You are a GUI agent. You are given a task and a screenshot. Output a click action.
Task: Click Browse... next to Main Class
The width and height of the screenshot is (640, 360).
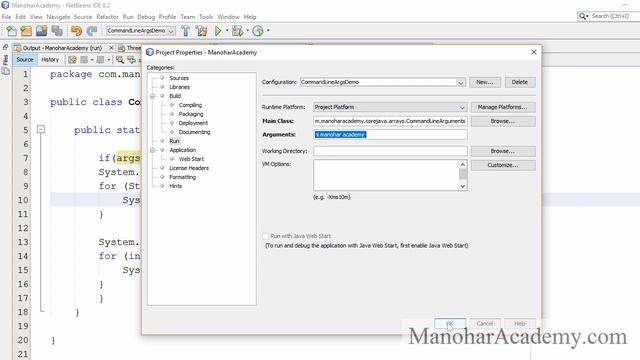click(503, 121)
